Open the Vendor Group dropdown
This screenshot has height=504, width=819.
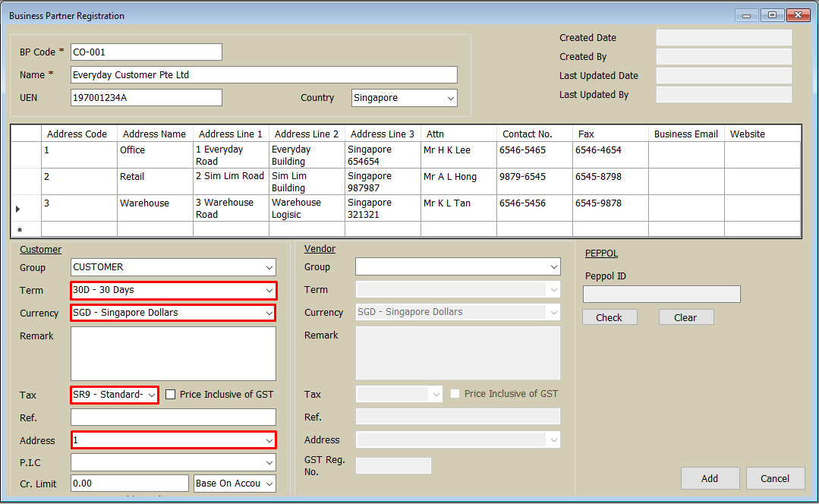458,266
